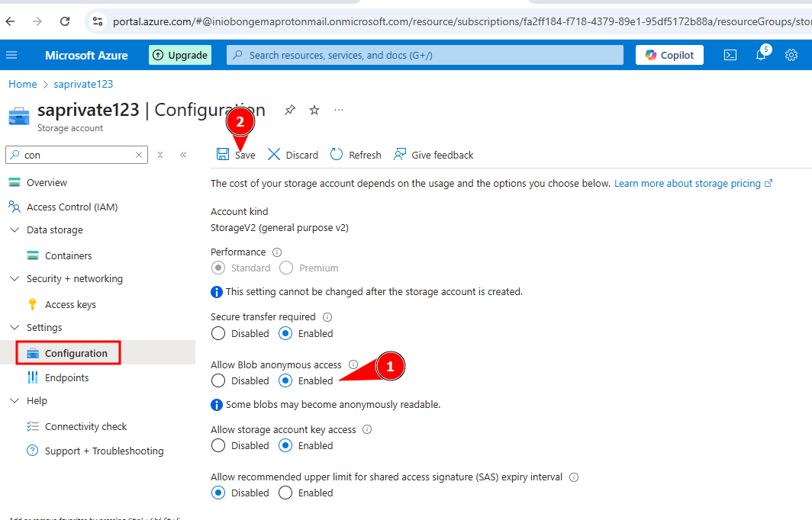Toggle expand or collapse all menu groups
The height and width of the screenshot is (520, 812).
(x=160, y=155)
